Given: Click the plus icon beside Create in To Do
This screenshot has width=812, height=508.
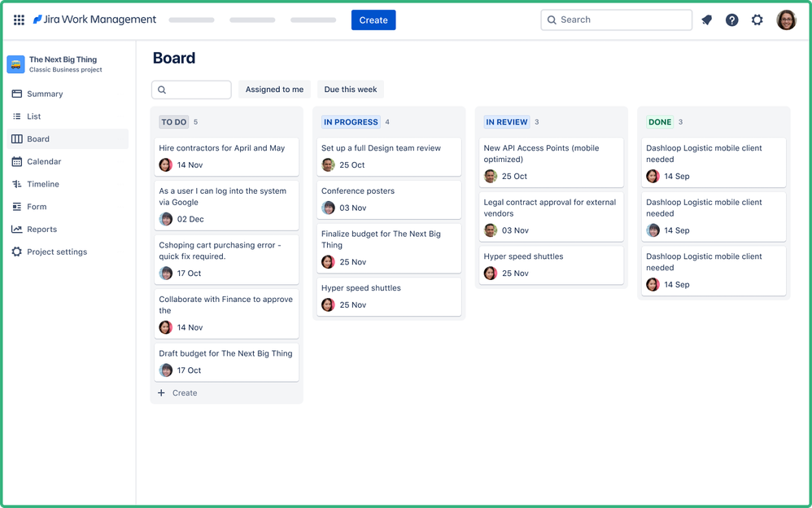Looking at the screenshot, I should (x=162, y=393).
